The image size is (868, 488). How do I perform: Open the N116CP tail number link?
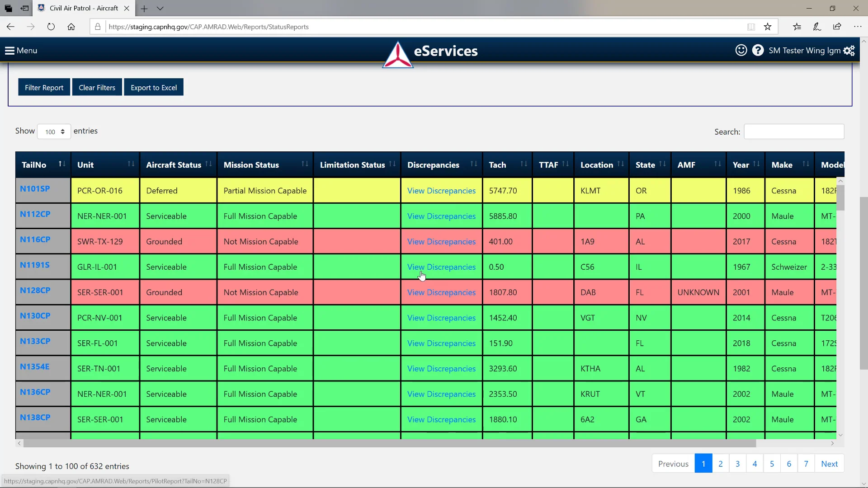(x=35, y=239)
